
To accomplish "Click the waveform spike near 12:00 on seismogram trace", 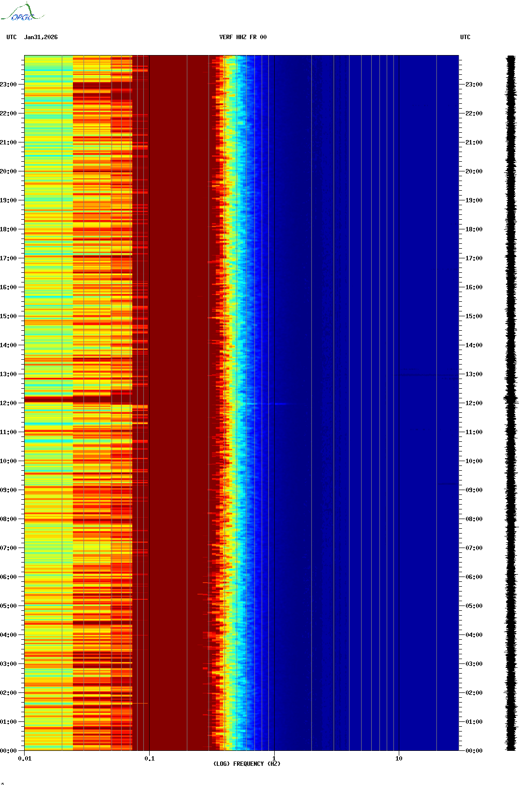I will 511,399.
